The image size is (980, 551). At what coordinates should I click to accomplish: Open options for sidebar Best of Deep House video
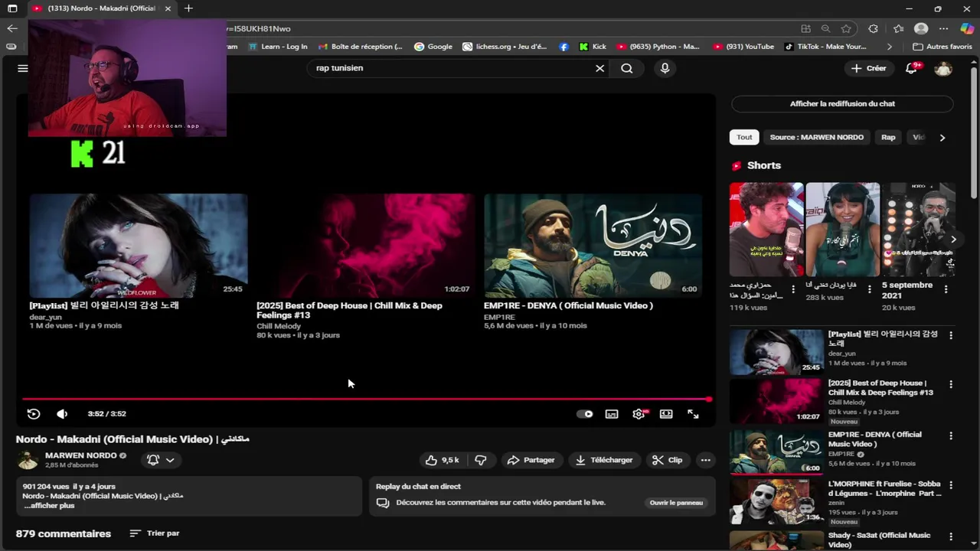point(951,384)
